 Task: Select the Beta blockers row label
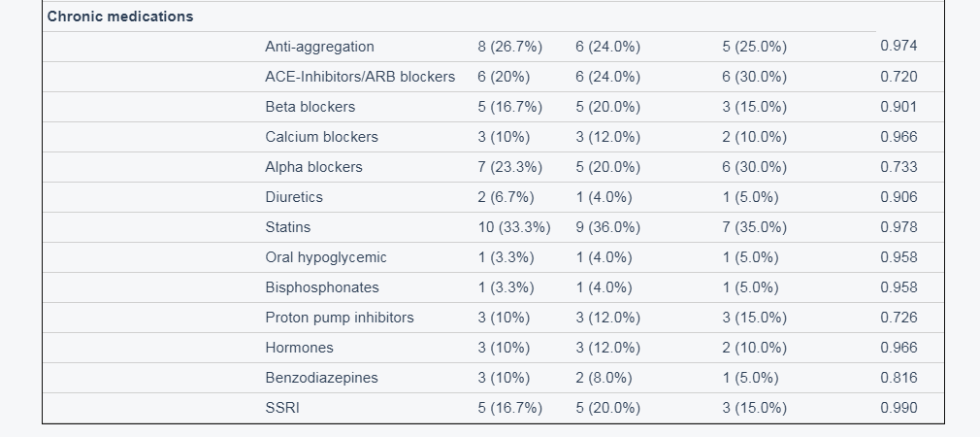310,107
